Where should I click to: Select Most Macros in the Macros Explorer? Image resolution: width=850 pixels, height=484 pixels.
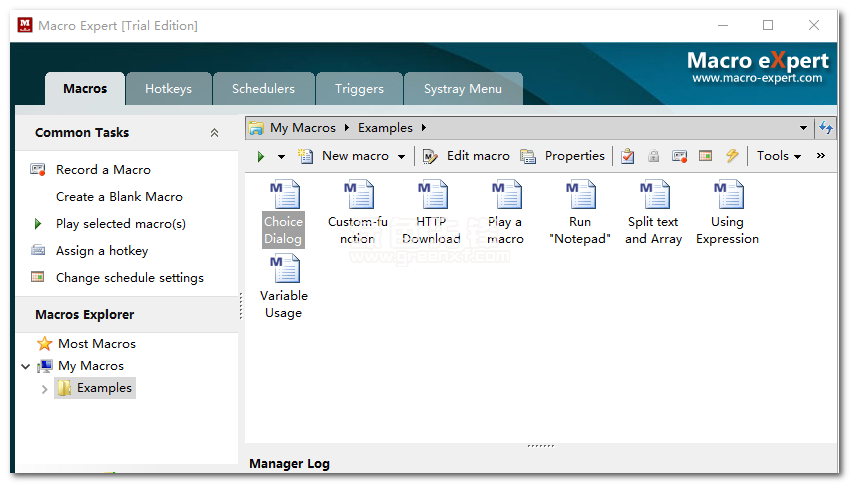click(97, 344)
